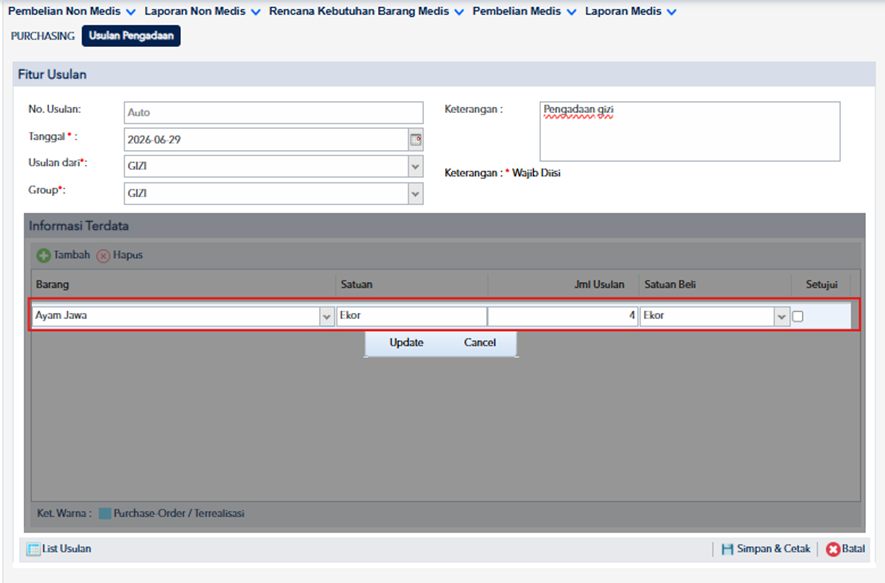Click the Jml Usulan quantity field
Viewport: 885px width, 583px height.
click(x=563, y=316)
